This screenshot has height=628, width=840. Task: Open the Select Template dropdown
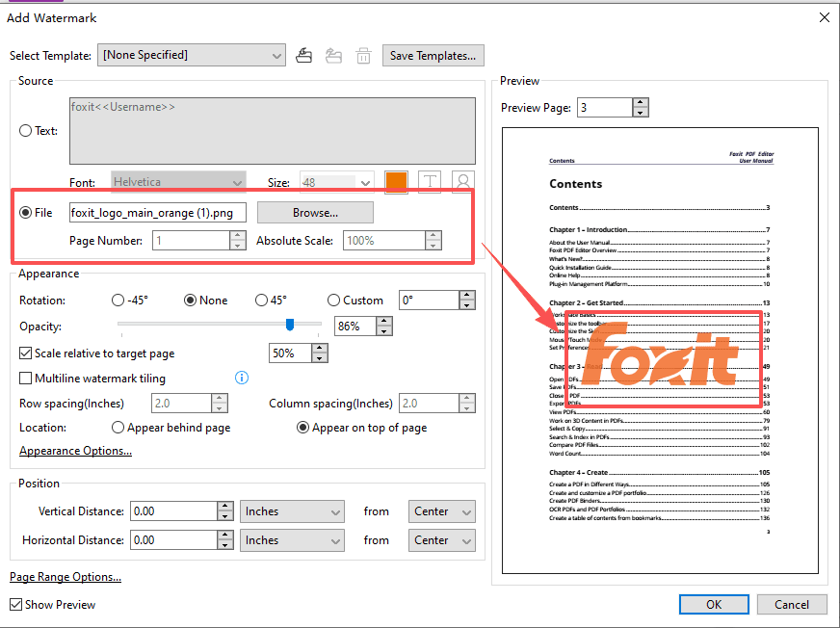(x=192, y=55)
